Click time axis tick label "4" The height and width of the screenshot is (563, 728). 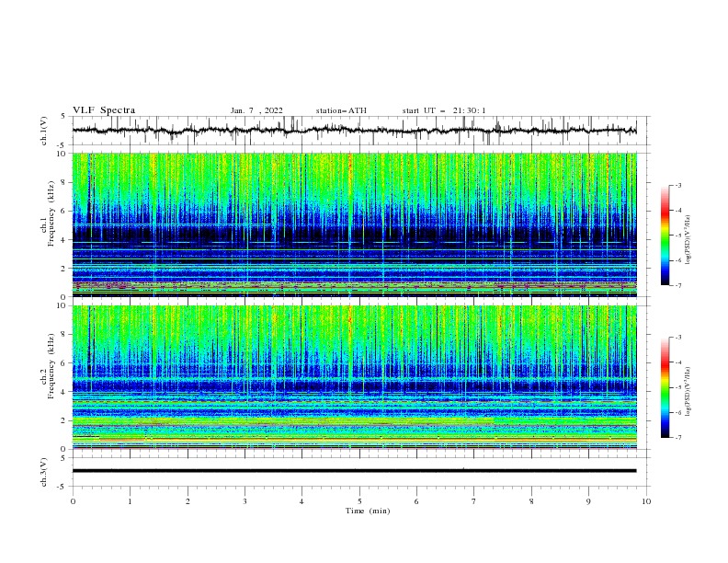click(301, 501)
